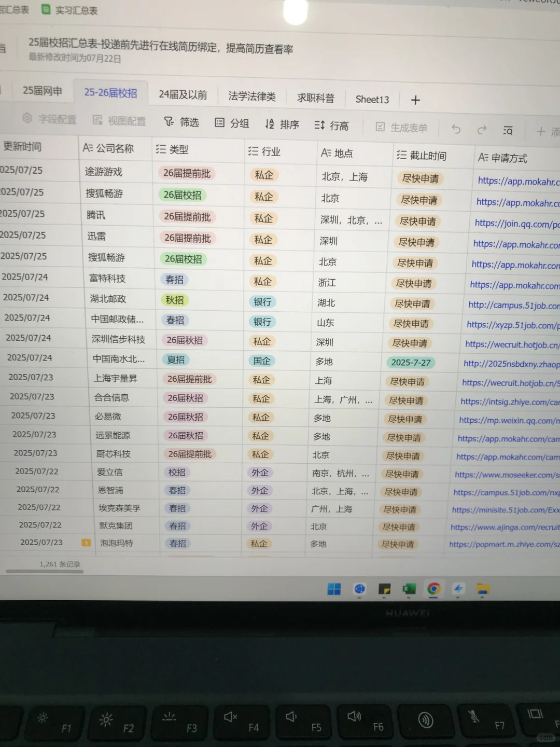This screenshot has height=747, width=560.
Task: Open 腾讯 join.qq.com application link
Action: [x=516, y=224]
